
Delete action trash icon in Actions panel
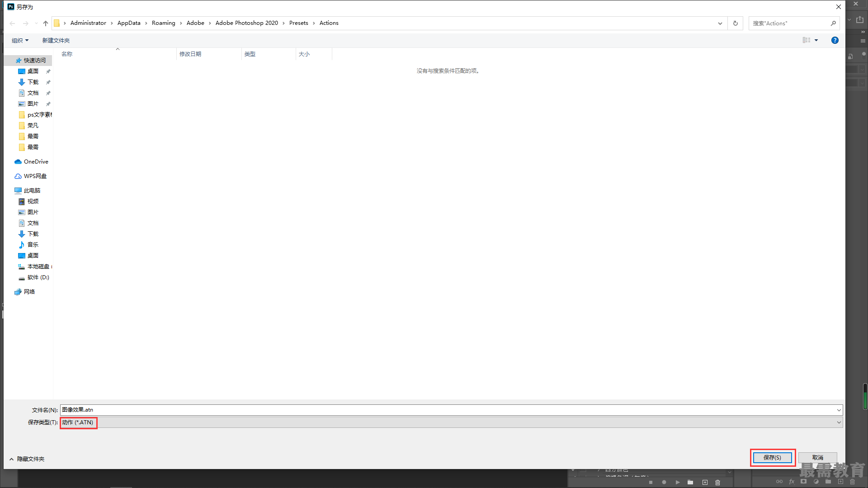click(x=718, y=482)
